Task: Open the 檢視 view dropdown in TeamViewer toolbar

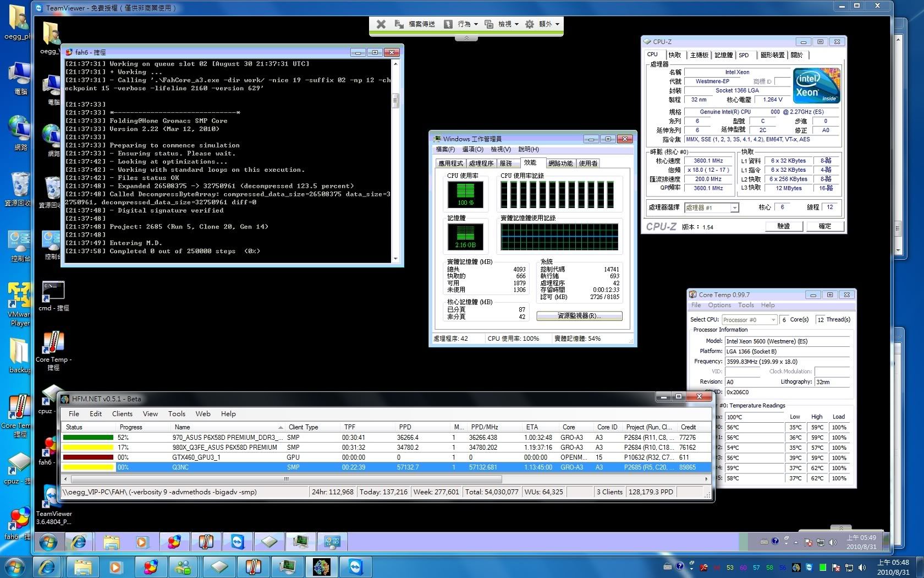Action: (x=501, y=24)
